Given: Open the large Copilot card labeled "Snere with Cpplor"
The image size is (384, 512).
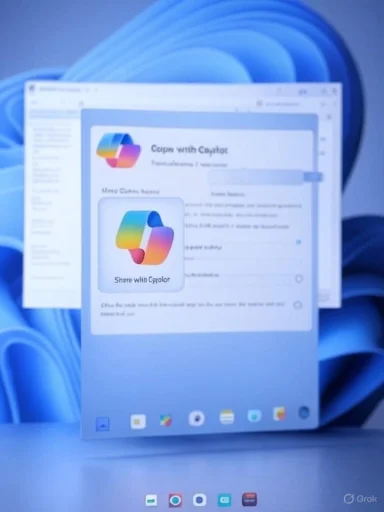Looking at the screenshot, I should tap(141, 245).
